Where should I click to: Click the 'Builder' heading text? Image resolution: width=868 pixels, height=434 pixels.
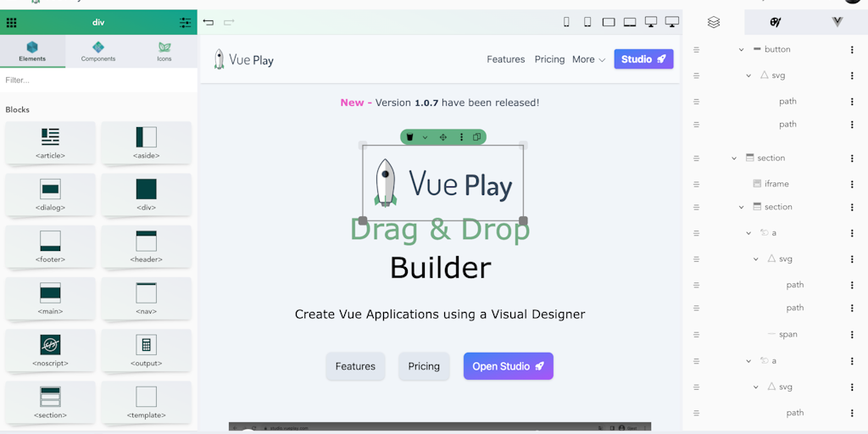point(440,268)
